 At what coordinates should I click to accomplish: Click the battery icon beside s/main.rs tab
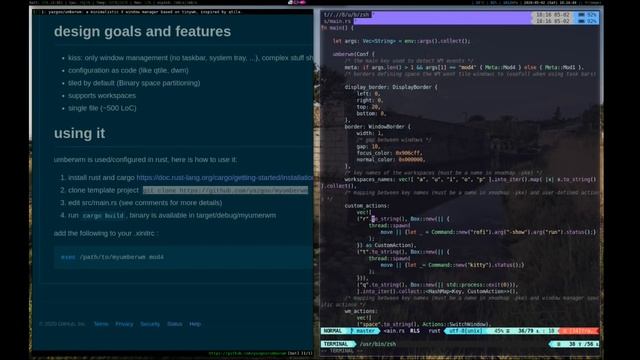tap(581, 21)
